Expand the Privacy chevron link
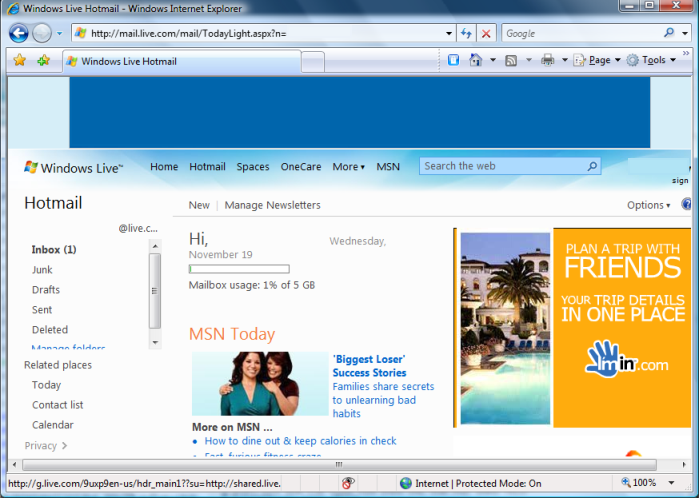Screen dimensions: 699x498 click(x=45, y=445)
